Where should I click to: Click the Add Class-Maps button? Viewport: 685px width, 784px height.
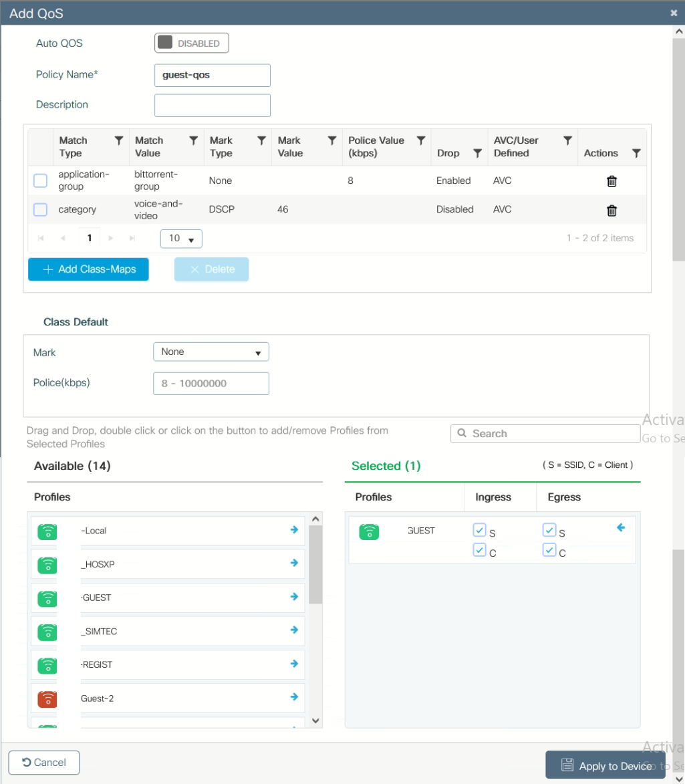click(88, 269)
